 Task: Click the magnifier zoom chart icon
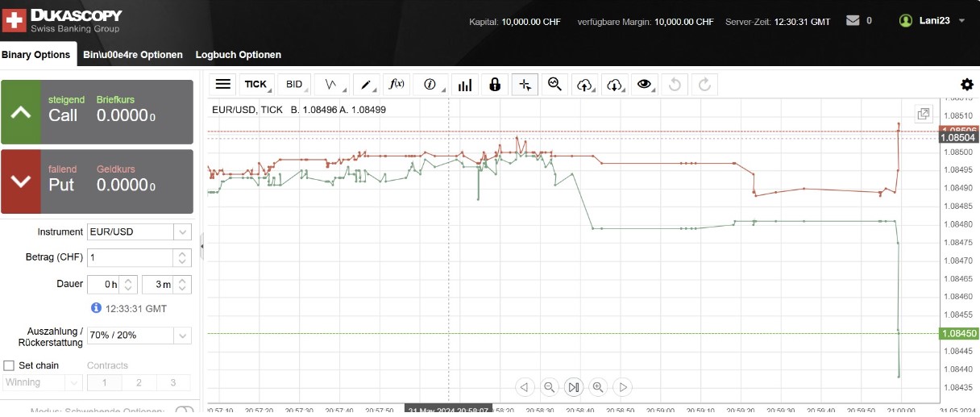point(554,85)
